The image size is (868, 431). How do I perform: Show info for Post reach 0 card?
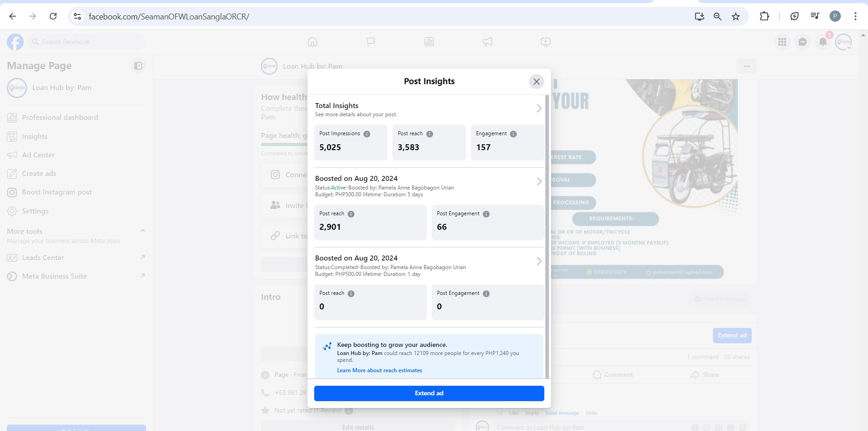coord(351,294)
